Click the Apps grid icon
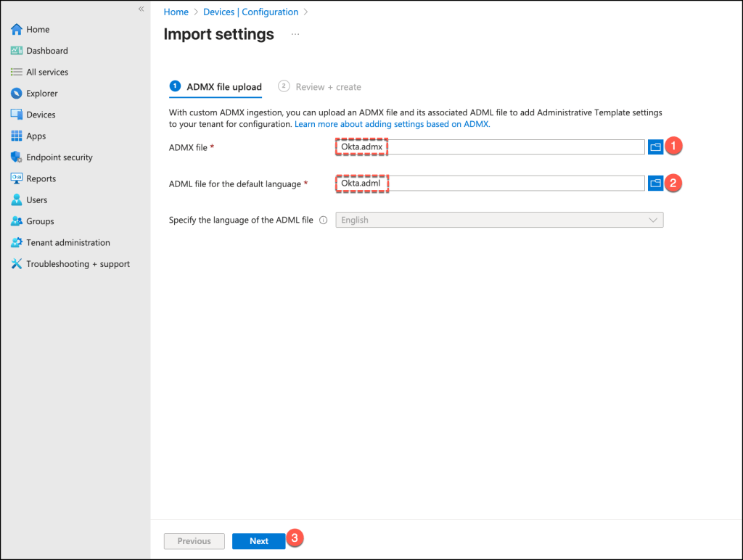The image size is (743, 560). 17,136
